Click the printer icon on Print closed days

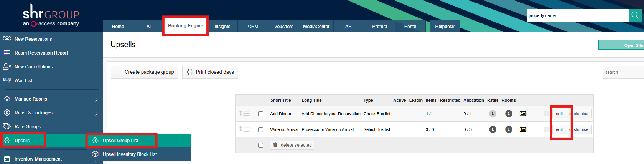190,72
